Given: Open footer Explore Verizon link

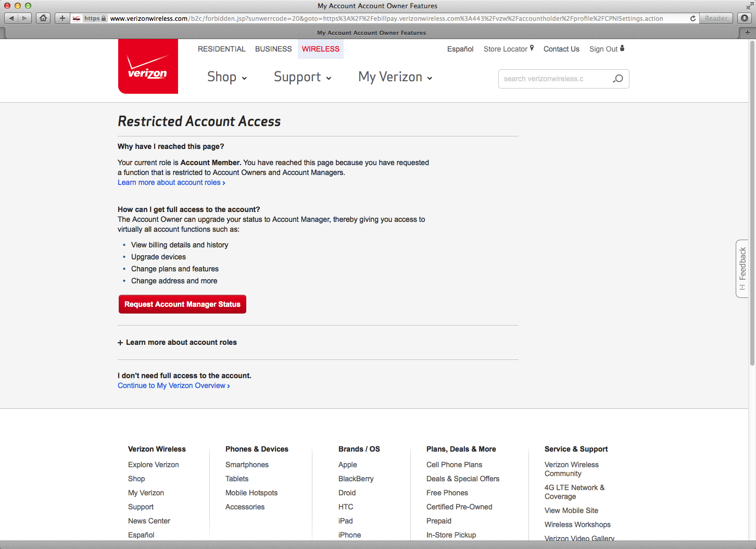Looking at the screenshot, I should pyautogui.click(x=154, y=465).
